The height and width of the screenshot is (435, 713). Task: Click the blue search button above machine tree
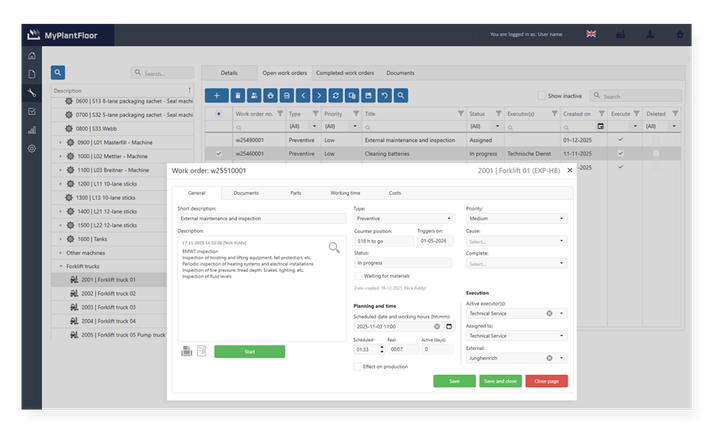[x=58, y=72]
